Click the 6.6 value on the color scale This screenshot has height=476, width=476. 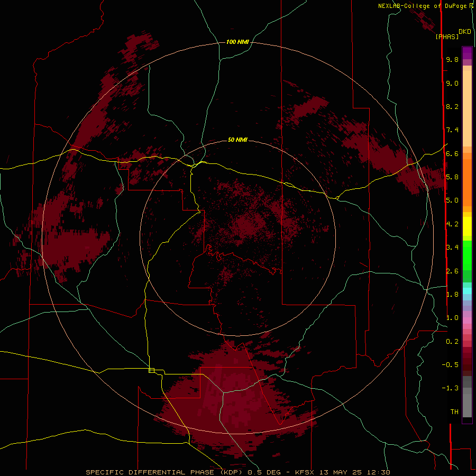pyautogui.click(x=452, y=153)
